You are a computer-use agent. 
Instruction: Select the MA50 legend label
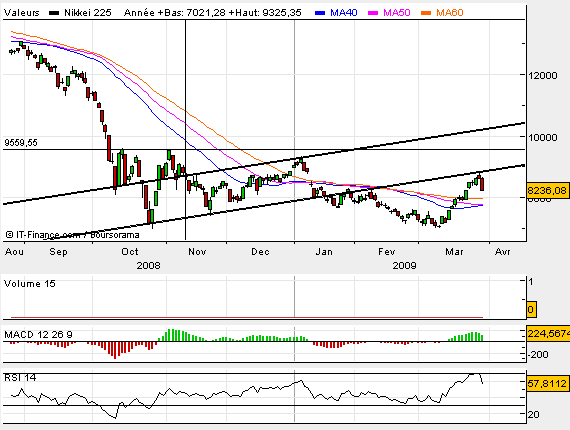pos(397,13)
